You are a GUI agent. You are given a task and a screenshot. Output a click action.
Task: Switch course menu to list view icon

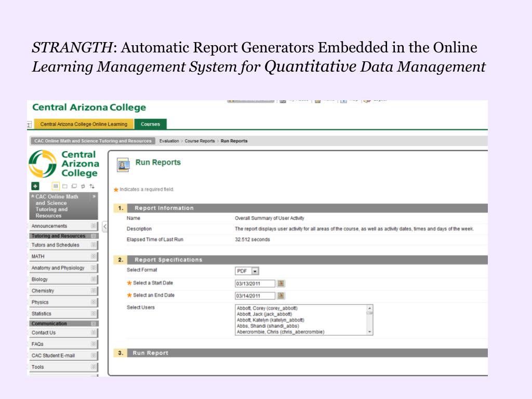click(x=56, y=186)
